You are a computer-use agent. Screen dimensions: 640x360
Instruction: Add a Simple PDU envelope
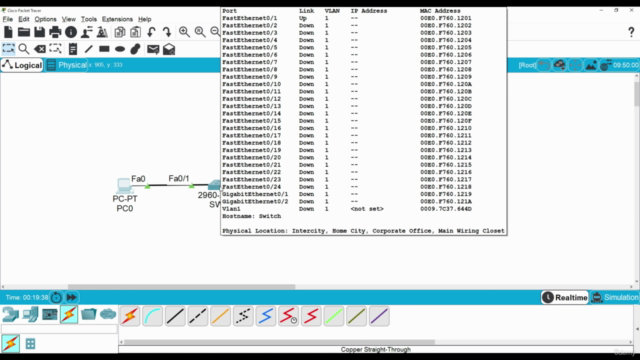point(153,49)
